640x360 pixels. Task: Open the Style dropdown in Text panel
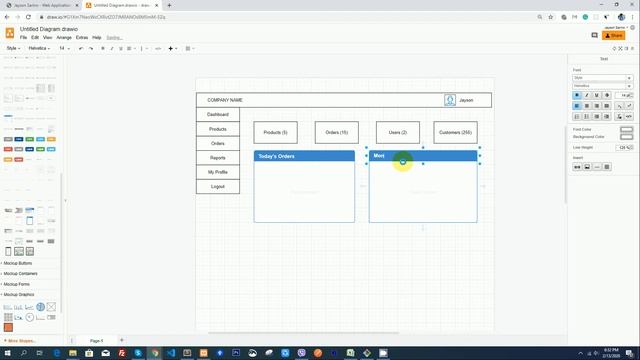(602, 78)
